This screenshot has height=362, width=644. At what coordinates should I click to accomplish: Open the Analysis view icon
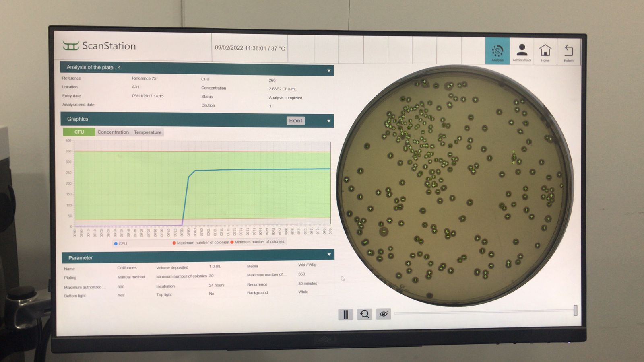497,51
